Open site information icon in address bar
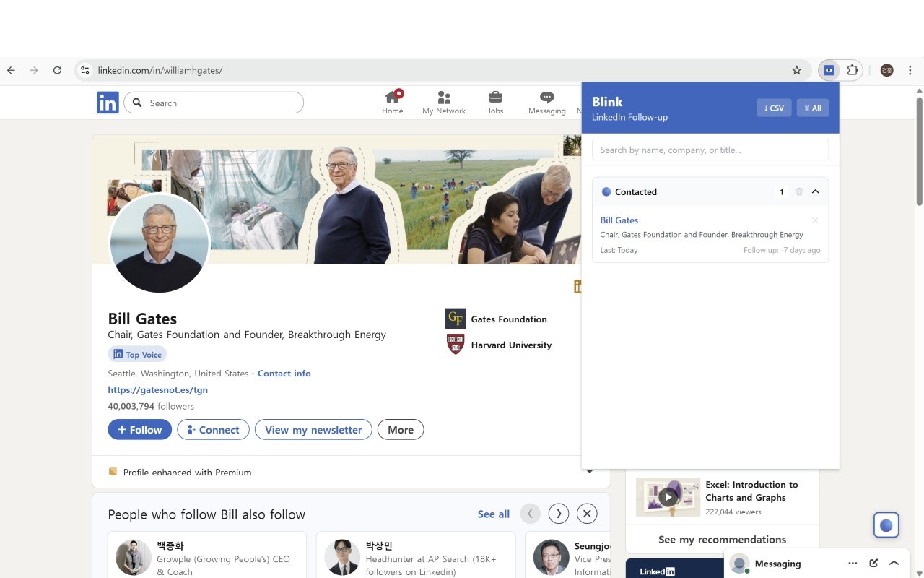 pyautogui.click(x=84, y=70)
